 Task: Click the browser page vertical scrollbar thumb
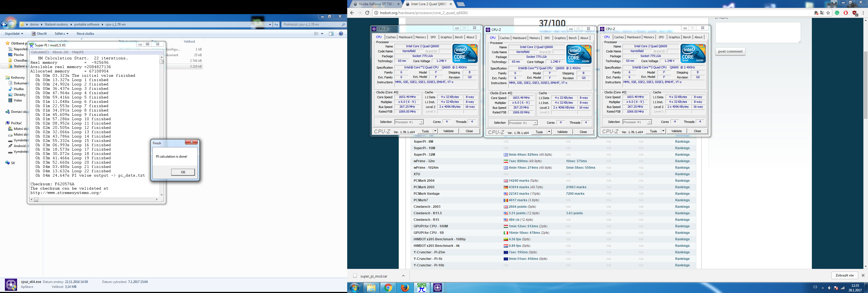(x=865, y=85)
